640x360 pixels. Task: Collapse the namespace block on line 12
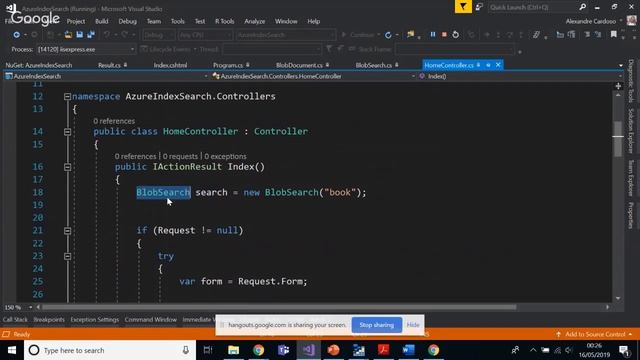pos(67,97)
